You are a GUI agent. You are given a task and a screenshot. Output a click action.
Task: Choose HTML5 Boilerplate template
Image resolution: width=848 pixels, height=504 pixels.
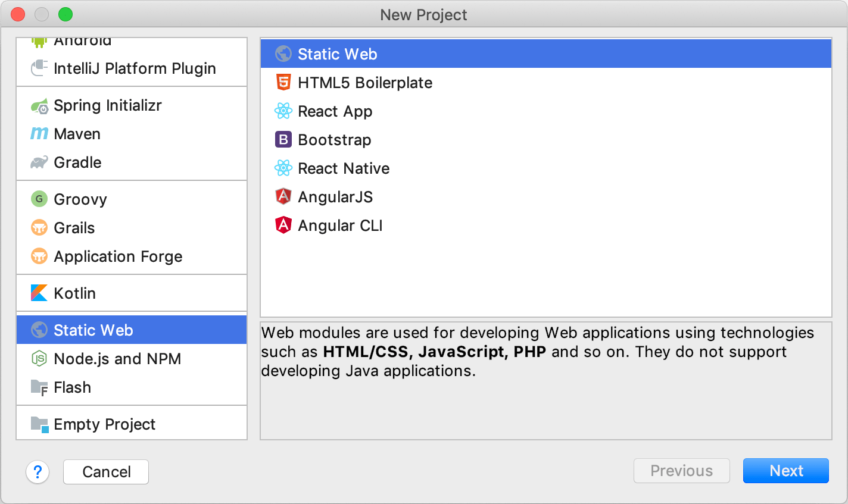coord(546,82)
